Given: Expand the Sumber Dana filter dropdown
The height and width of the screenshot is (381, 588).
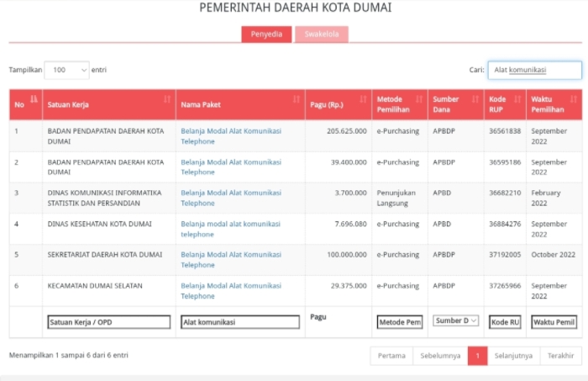Looking at the screenshot, I should [x=456, y=320].
